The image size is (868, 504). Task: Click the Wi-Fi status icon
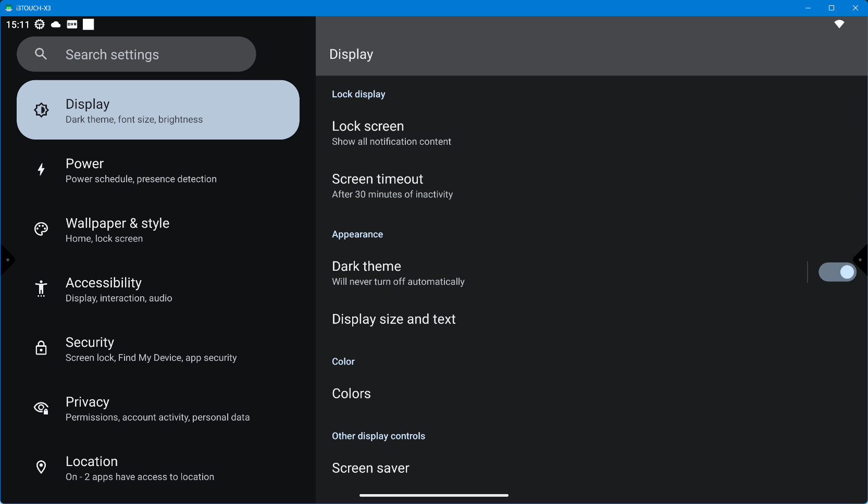(x=839, y=24)
